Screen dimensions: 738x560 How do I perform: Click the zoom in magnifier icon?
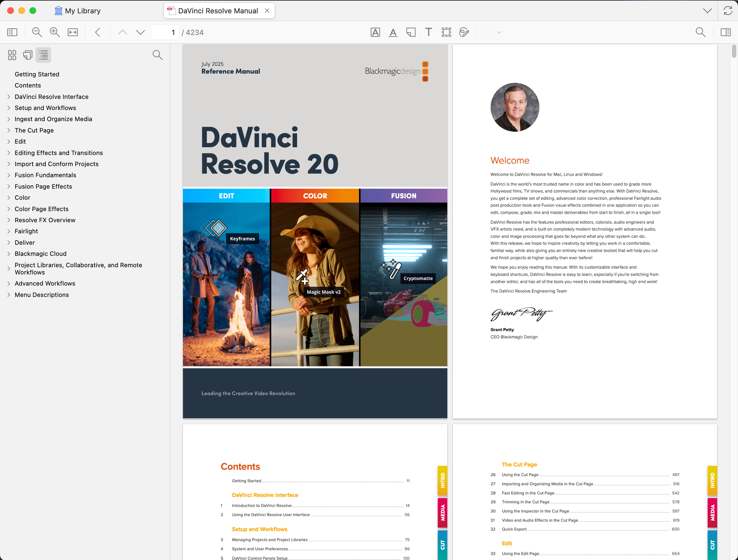click(x=55, y=32)
